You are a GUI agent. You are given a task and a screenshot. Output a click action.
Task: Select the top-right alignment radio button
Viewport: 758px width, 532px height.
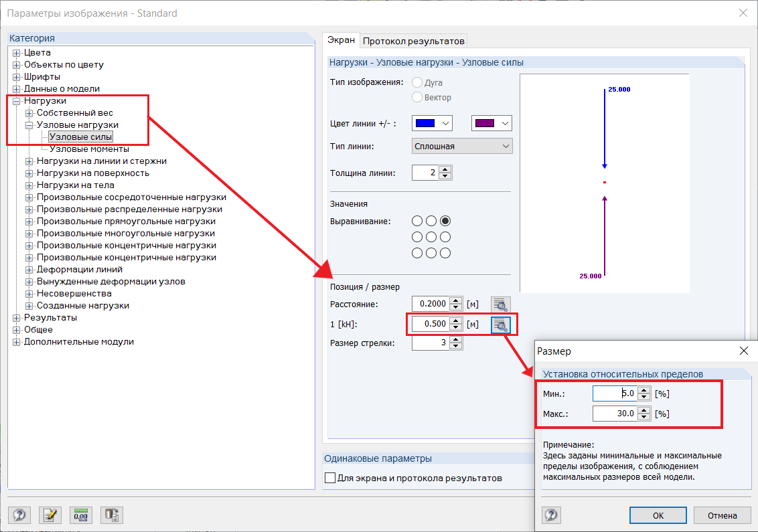(445, 221)
